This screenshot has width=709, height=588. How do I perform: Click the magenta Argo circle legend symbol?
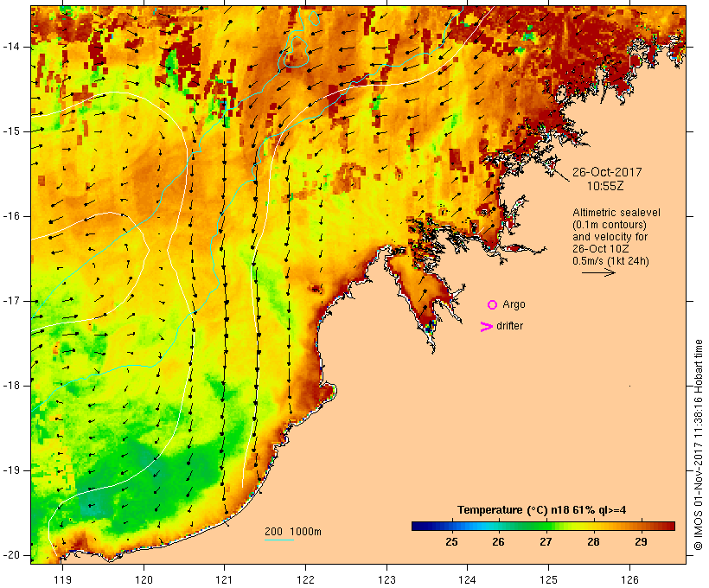[x=493, y=305]
